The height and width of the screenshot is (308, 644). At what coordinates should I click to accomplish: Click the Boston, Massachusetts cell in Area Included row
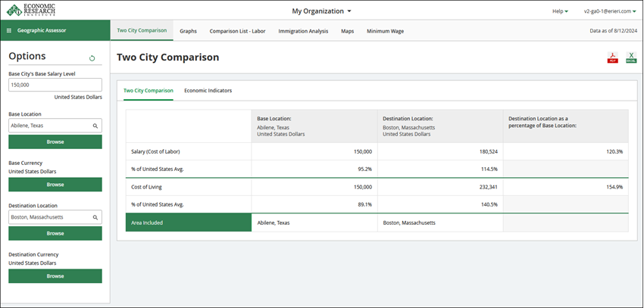(x=440, y=222)
